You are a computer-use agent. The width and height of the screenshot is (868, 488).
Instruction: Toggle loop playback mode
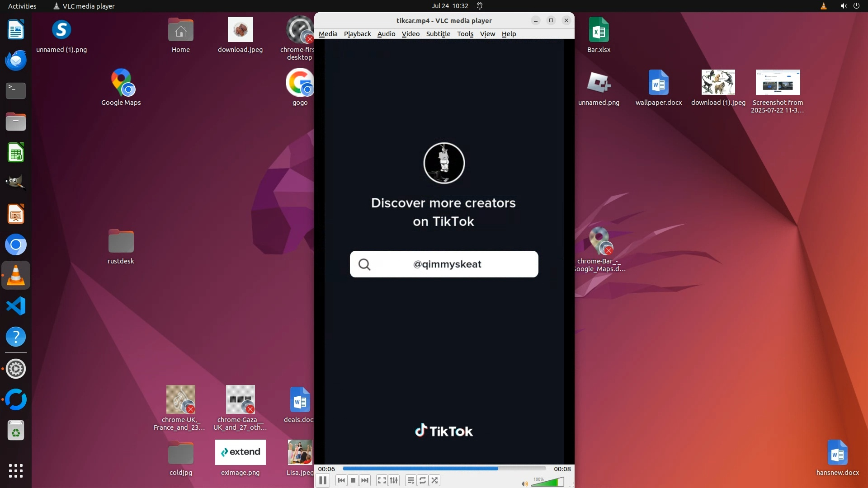pos(423,480)
